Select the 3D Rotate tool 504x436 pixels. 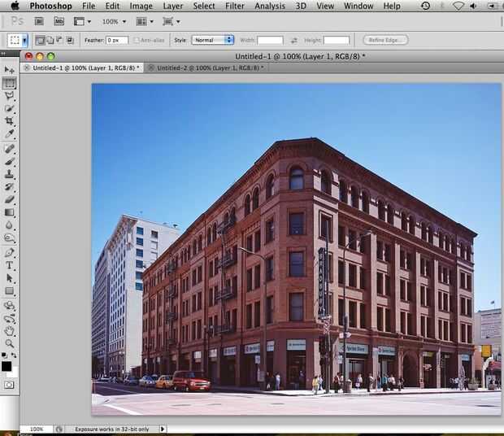9,306
